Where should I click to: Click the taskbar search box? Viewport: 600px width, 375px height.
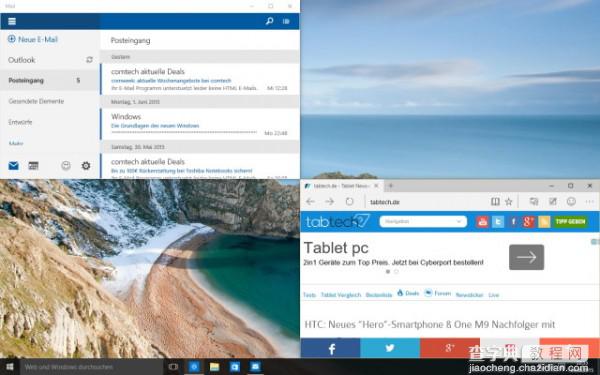pos(91,367)
